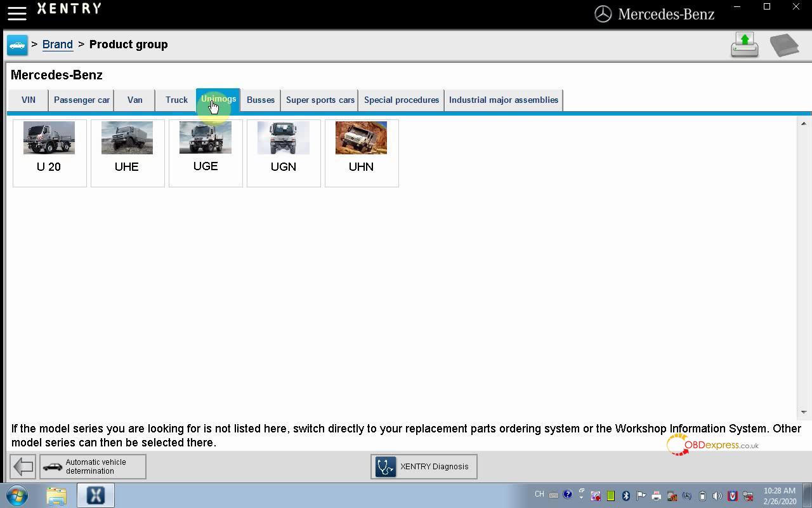
Task: Click the Mercedes-Benz star logo
Action: click(x=603, y=14)
